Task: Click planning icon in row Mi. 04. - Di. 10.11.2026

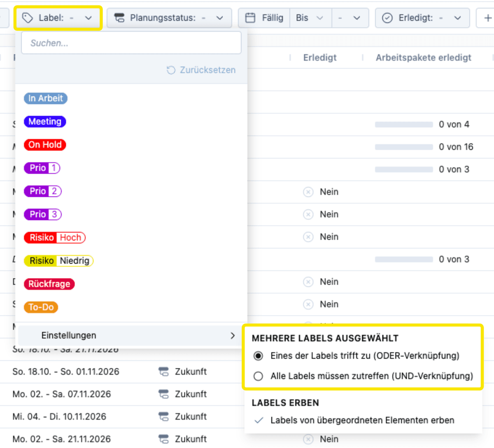Action: 163,417
